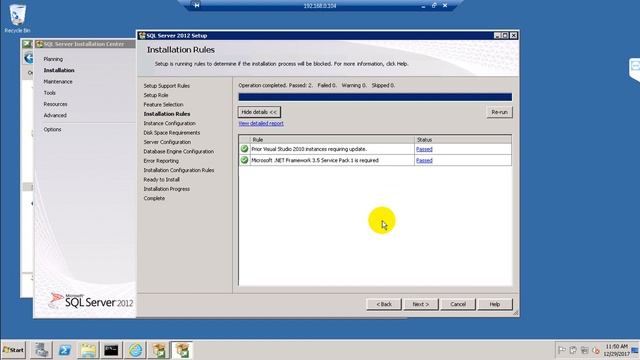This screenshot has width=640, height=360.
Task: Select 'Prior Visual Studio 2010 instances' rule text
Action: pos(309,149)
